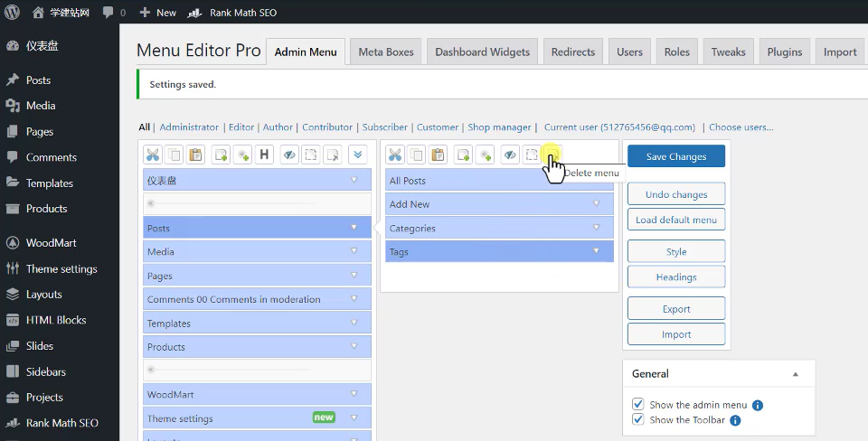Image resolution: width=868 pixels, height=441 pixels.
Task: Add a new separator using left toolbar icon
Action: coord(242,155)
